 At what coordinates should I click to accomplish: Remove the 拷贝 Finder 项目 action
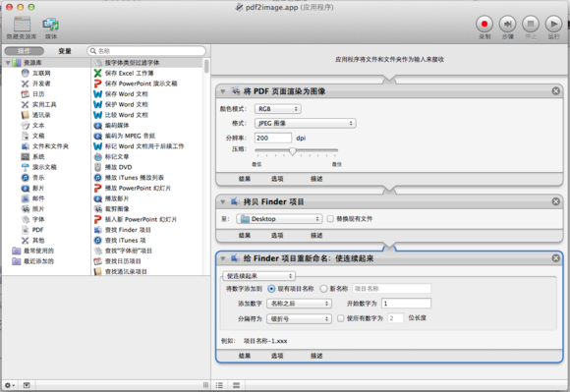556,201
